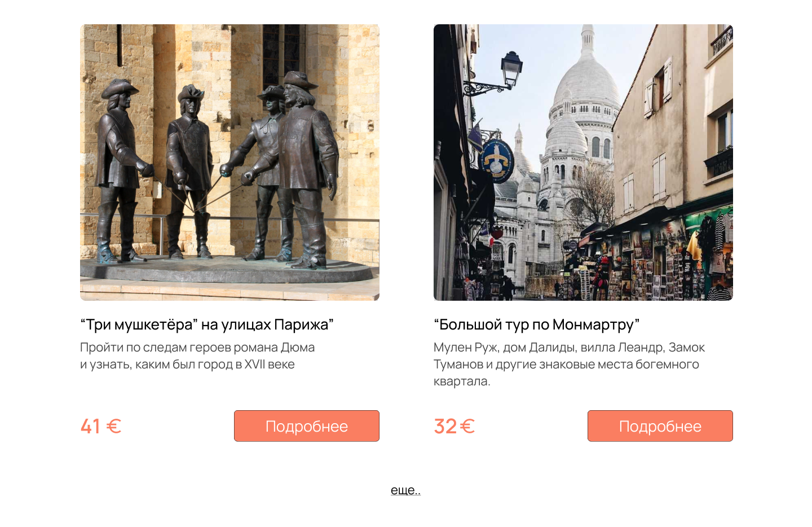Click the street lamp in the Montmartre photo
This screenshot has width=812, height=527.
click(511, 69)
